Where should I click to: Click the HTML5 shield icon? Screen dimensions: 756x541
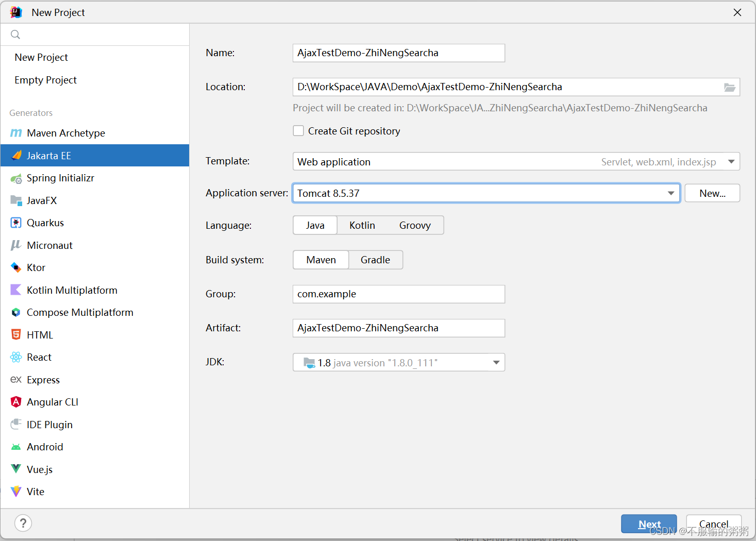(16, 335)
